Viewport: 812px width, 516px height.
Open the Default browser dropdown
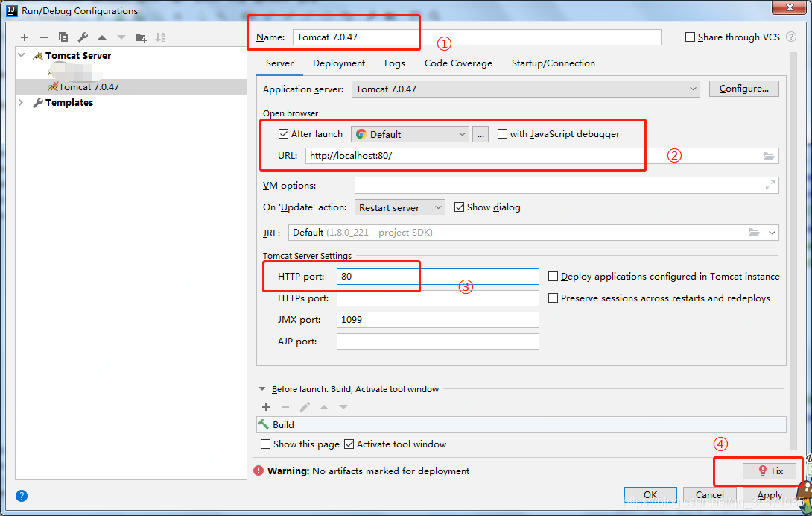pyautogui.click(x=410, y=134)
